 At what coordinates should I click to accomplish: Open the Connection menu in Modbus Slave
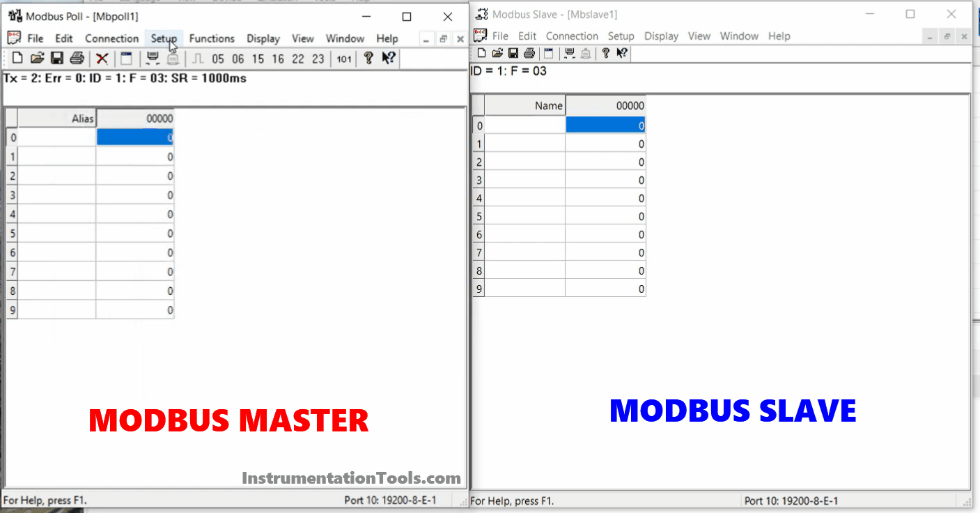(573, 36)
